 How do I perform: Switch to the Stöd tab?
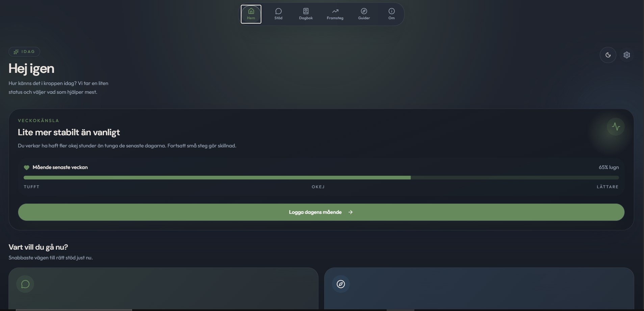[278, 14]
